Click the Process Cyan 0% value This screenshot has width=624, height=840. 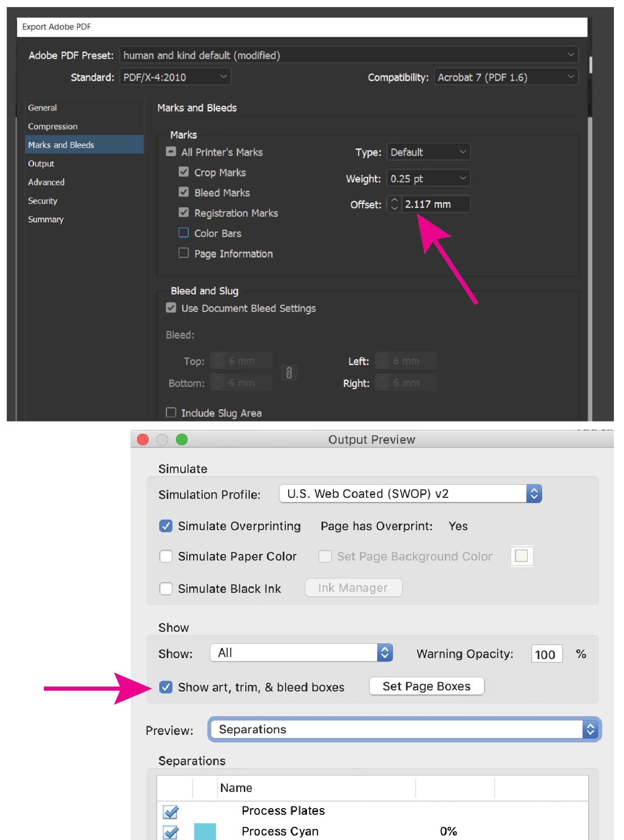point(449,831)
